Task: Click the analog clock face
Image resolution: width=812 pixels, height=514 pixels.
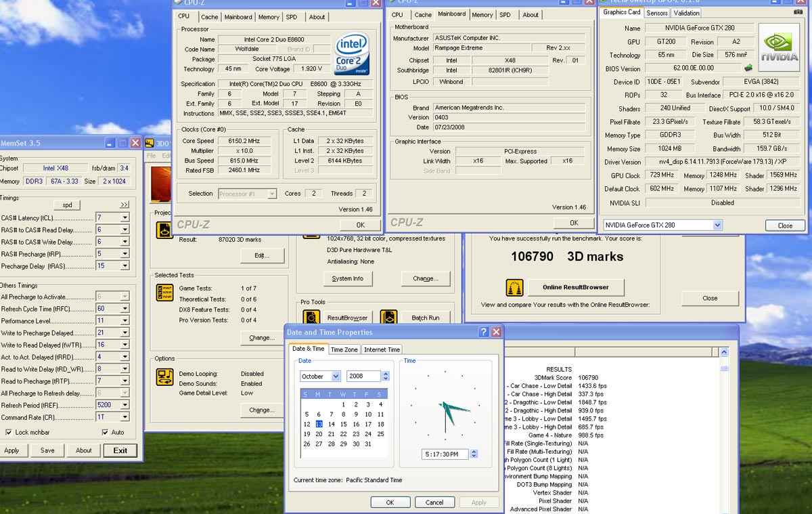Action: tap(445, 404)
